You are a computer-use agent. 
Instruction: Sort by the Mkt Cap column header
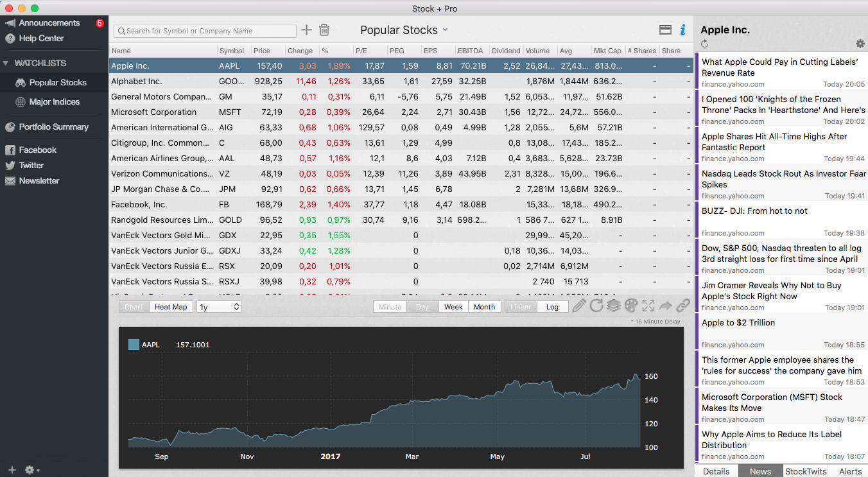pyautogui.click(x=608, y=51)
